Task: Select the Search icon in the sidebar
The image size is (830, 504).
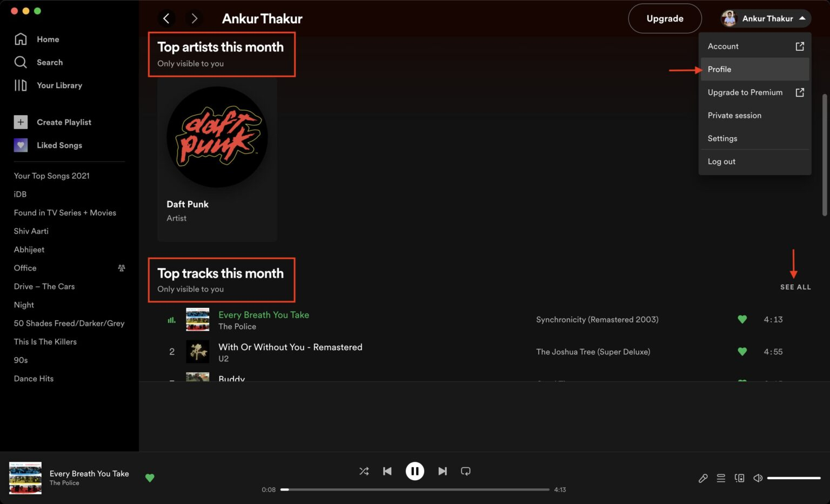Action: coord(21,62)
